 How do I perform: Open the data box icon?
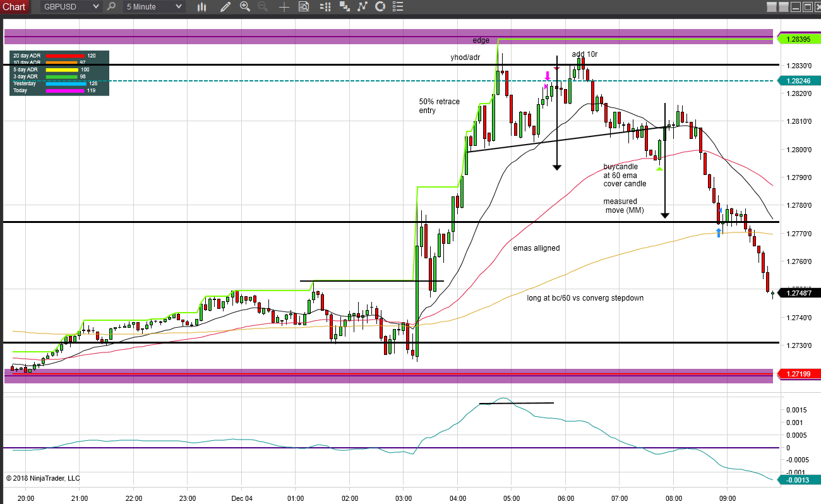click(304, 7)
